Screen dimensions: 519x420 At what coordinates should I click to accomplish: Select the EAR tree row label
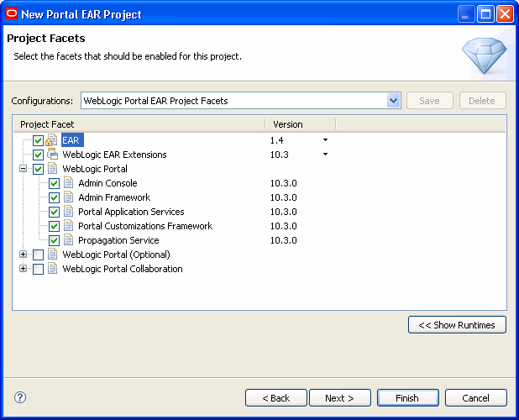[x=71, y=140]
